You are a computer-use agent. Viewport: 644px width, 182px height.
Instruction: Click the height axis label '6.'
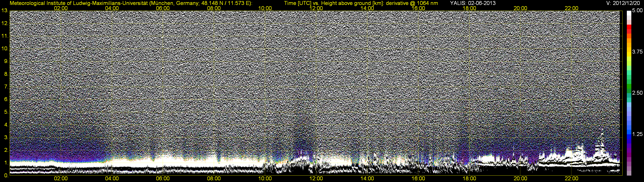(x=6, y=99)
